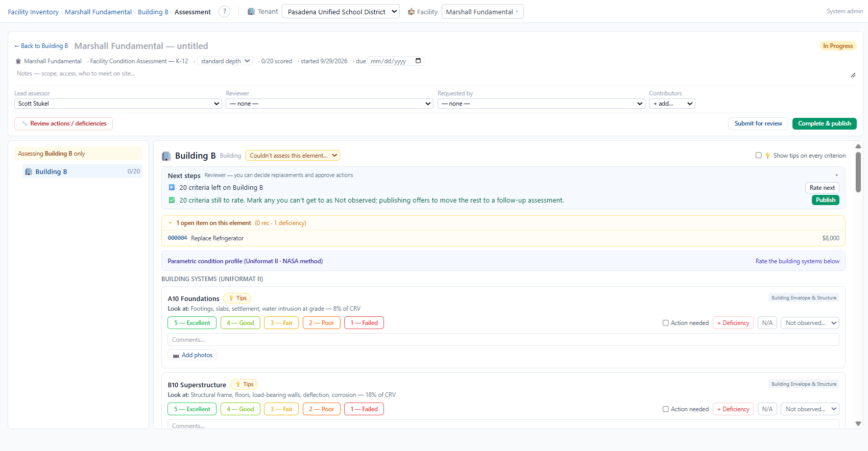The height and width of the screenshot is (451, 868).
Task: Rate A10 Foundations as 5 — Excellent
Action: (x=192, y=323)
